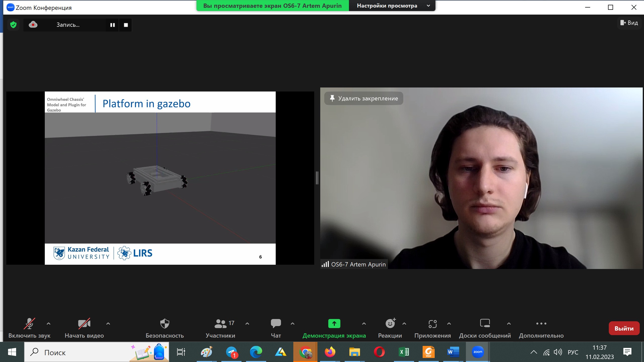
Task: Click the More options ellipsis
Action: click(541, 324)
